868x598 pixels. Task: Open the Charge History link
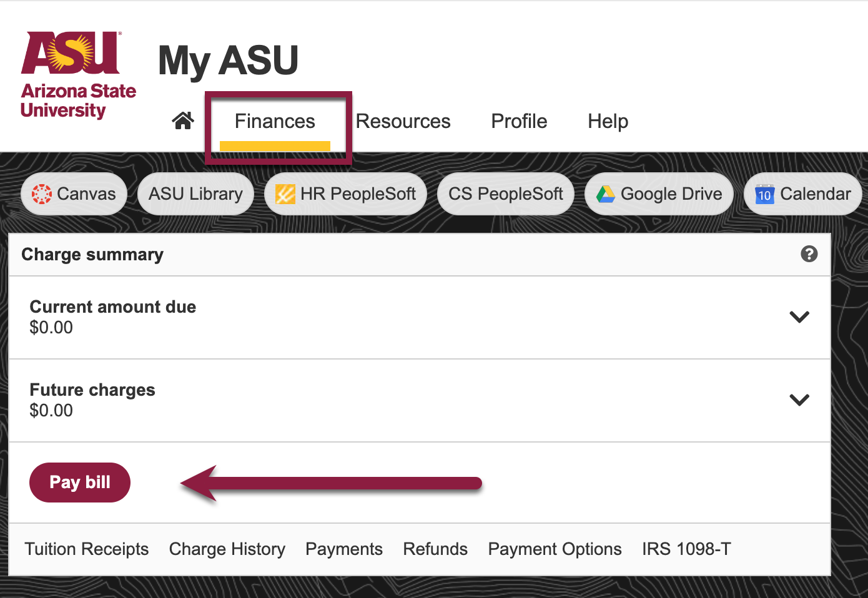(x=227, y=549)
